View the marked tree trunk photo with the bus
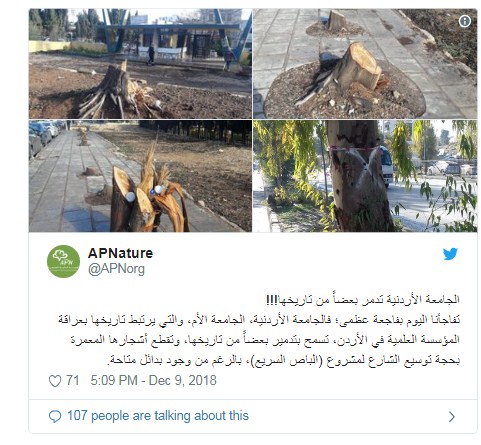Viewport: 481px width, 445px height. [x=365, y=176]
